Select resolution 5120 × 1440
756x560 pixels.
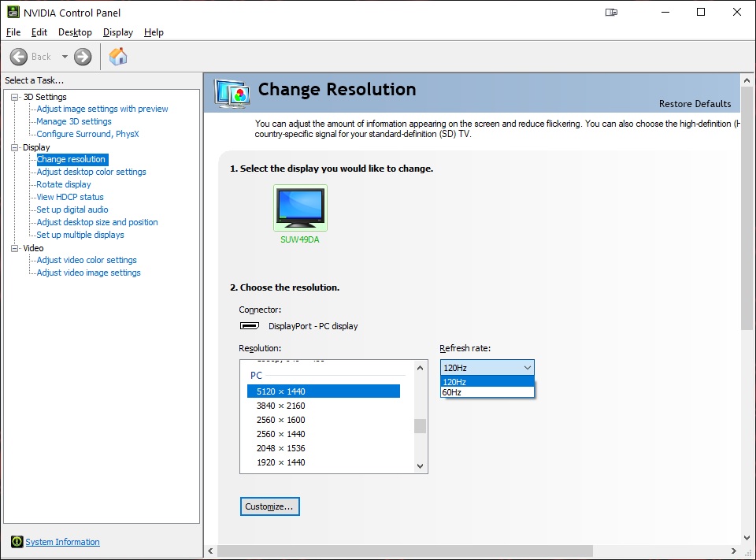pyautogui.click(x=324, y=391)
